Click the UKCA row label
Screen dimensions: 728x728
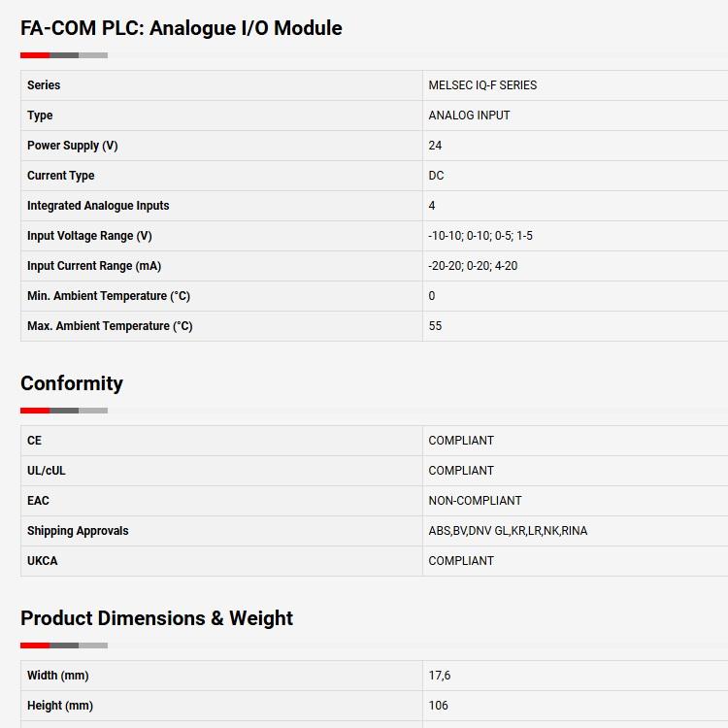43,561
